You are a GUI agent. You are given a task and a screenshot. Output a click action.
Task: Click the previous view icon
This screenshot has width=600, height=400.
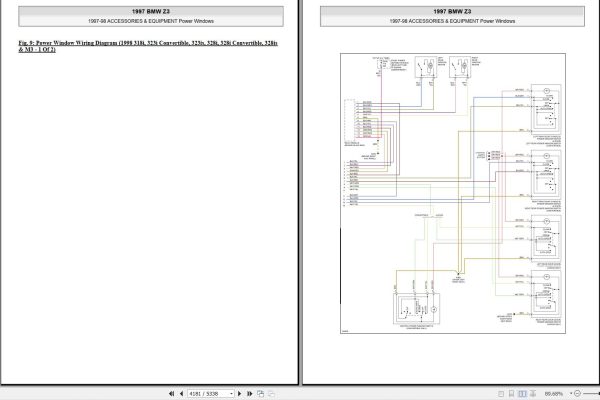tap(261, 393)
